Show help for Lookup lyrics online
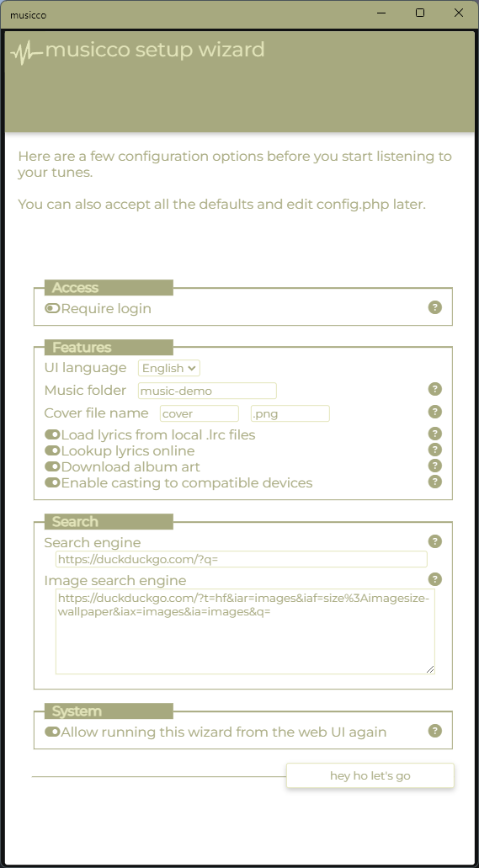The image size is (479, 868). click(x=435, y=450)
